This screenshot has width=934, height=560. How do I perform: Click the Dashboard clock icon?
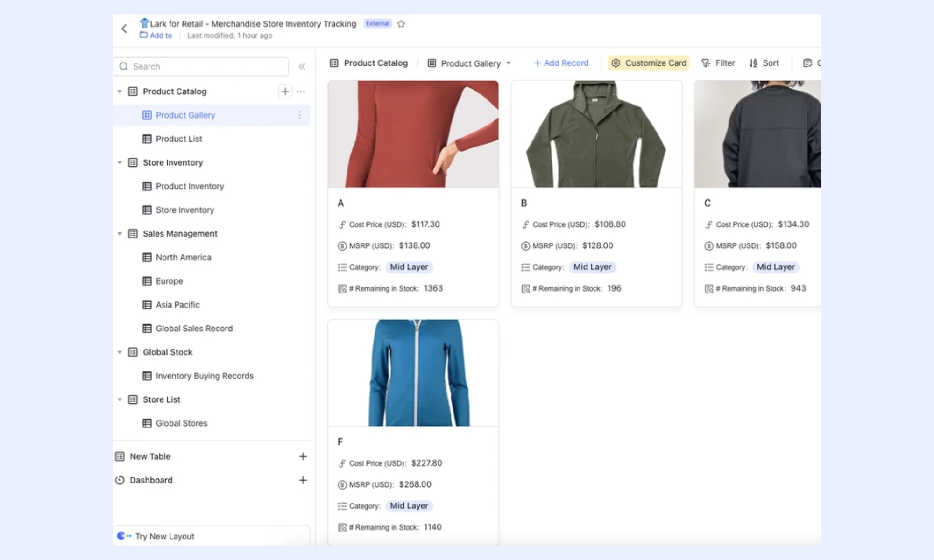(120, 480)
